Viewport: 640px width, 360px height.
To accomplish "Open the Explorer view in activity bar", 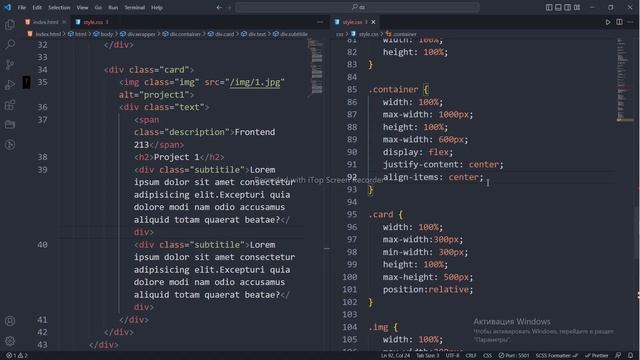I will click(x=10, y=24).
